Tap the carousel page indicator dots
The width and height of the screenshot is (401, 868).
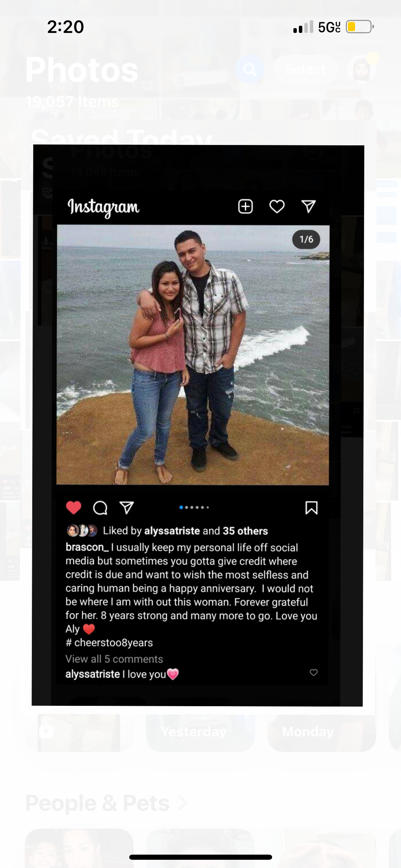pos(194,507)
